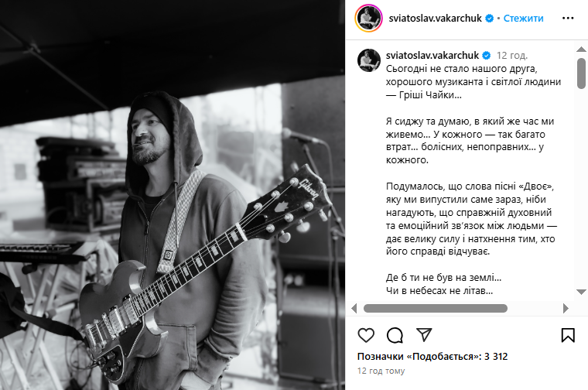Open profile from caption username link
The width and height of the screenshot is (588, 390).
(432, 56)
